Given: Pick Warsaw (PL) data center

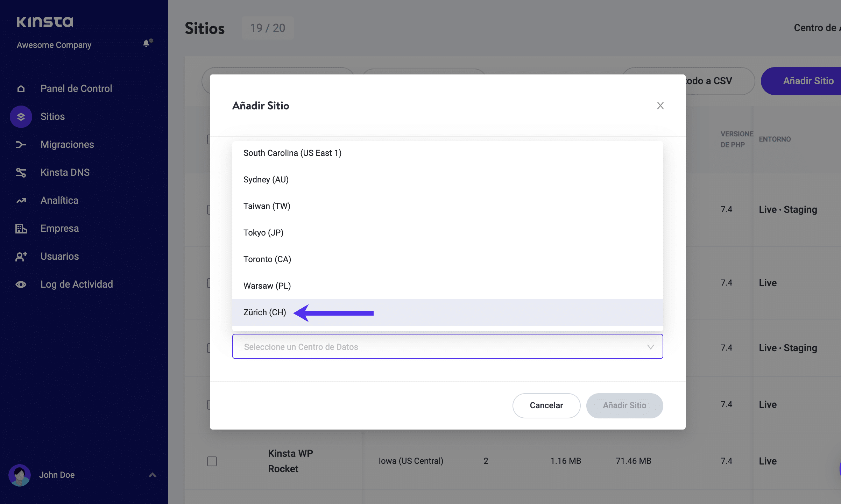Looking at the screenshot, I should (x=267, y=286).
